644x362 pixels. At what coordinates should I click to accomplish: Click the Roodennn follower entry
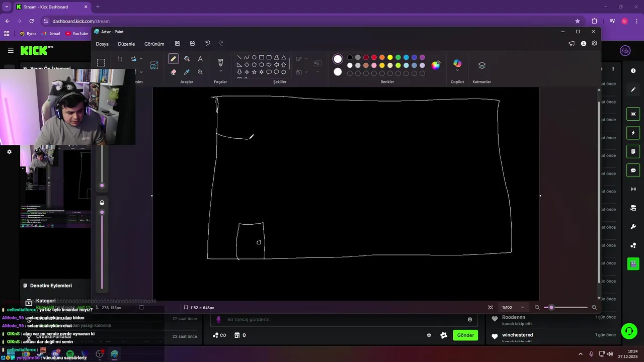[553, 320]
